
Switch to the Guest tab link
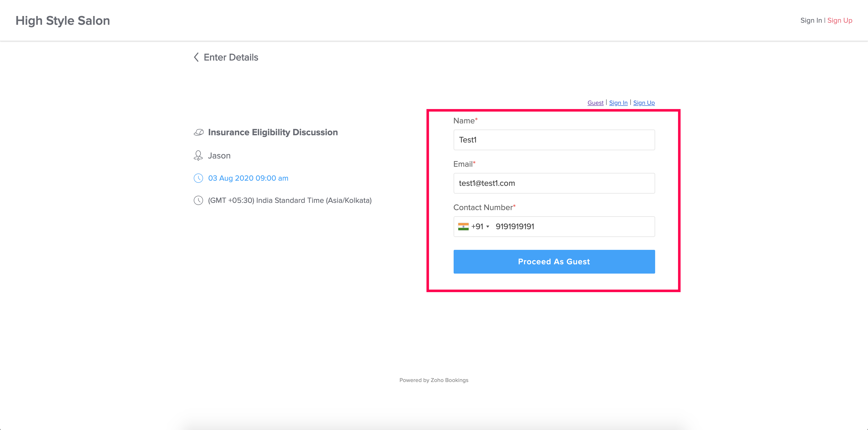tap(595, 103)
